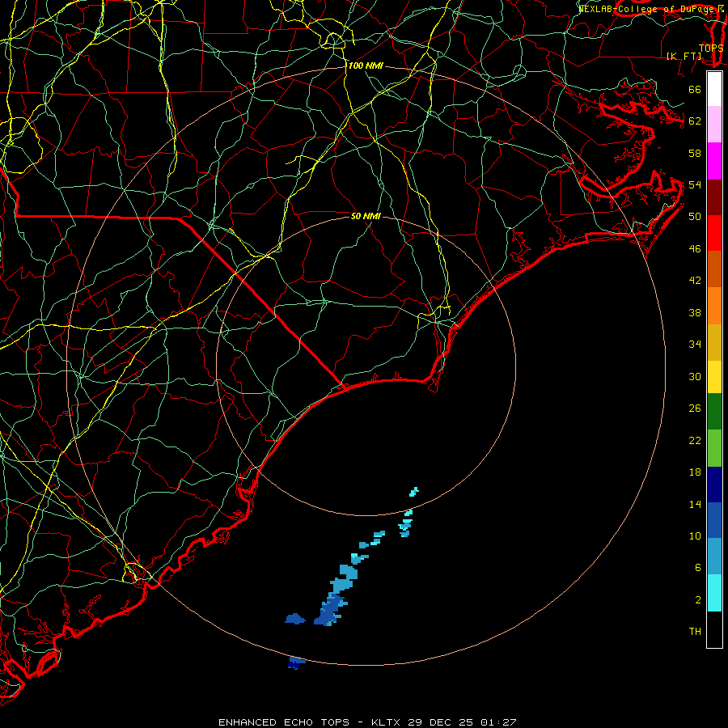Screen dimensions: 728x728
Task: Click the dark blue echo crossing the 100 NMI ring
Action: tap(296, 662)
